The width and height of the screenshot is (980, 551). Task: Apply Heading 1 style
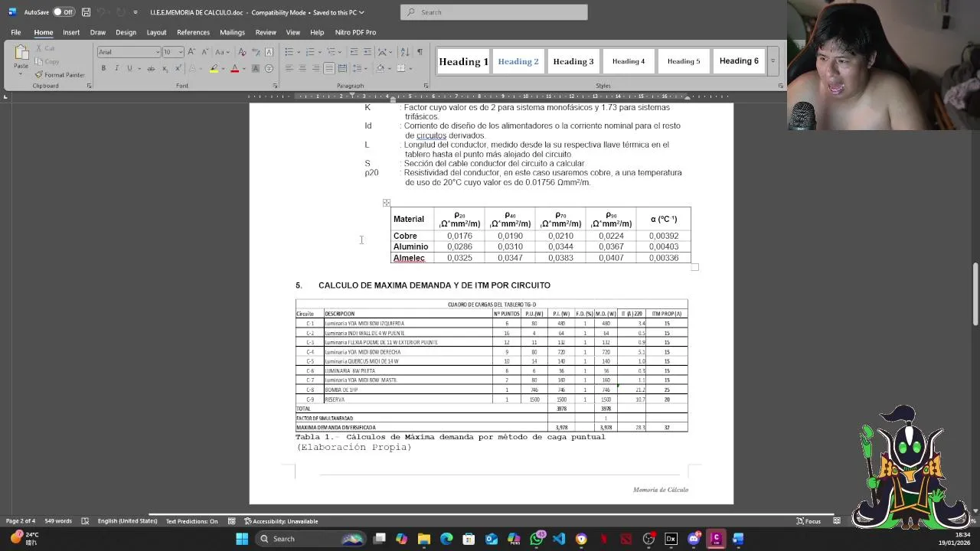pyautogui.click(x=463, y=61)
